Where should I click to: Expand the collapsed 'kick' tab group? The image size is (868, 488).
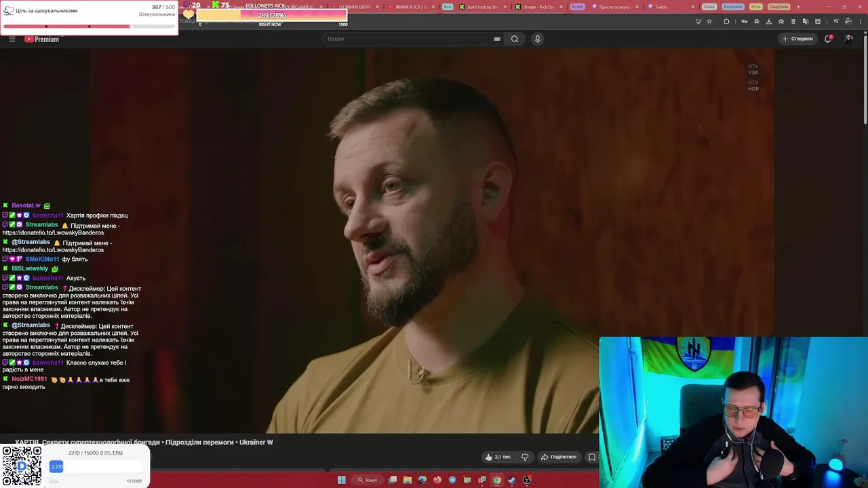[x=448, y=7]
